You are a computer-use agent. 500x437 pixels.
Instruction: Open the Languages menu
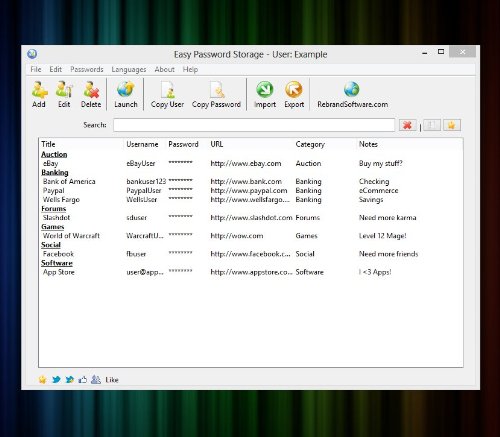(129, 69)
